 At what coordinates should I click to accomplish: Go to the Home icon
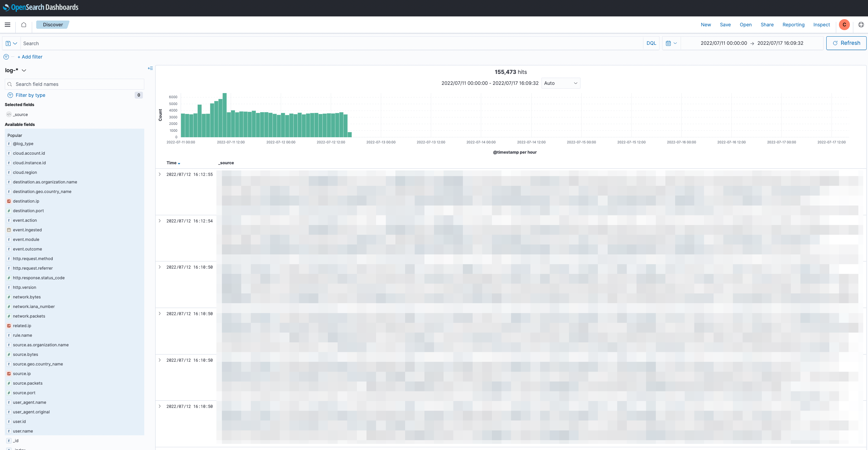click(24, 25)
